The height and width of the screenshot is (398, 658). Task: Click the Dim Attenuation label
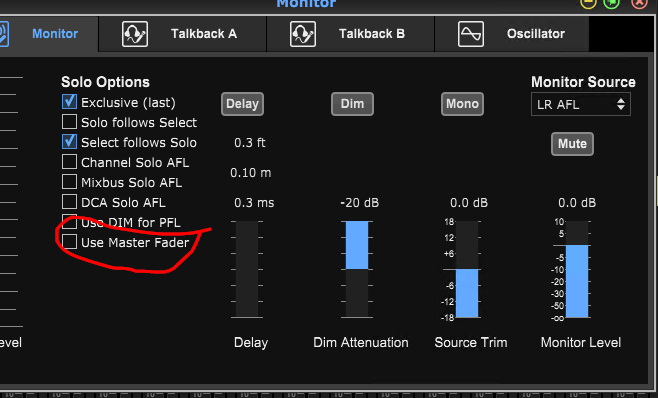pyautogui.click(x=360, y=343)
